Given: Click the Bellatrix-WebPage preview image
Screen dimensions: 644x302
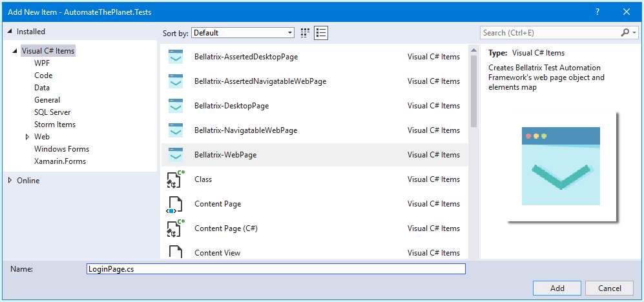Looking at the screenshot, I should [561, 166].
